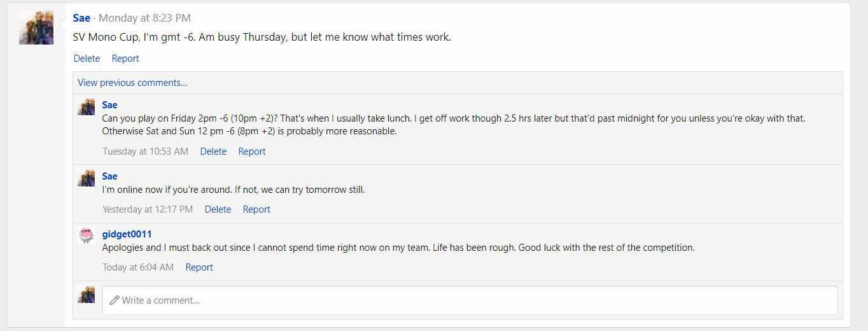
Task: Report gidget0011's comment from Today 6:04 AM
Action: pyautogui.click(x=199, y=267)
